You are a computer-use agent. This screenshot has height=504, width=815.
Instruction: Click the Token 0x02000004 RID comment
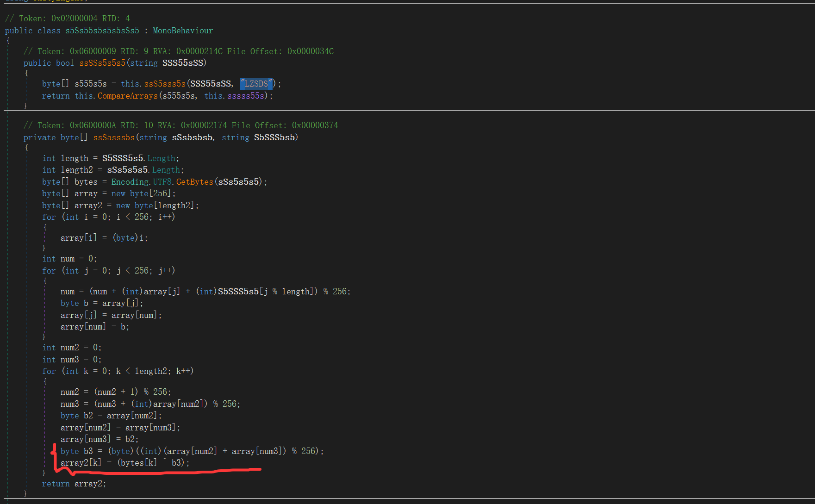click(68, 19)
